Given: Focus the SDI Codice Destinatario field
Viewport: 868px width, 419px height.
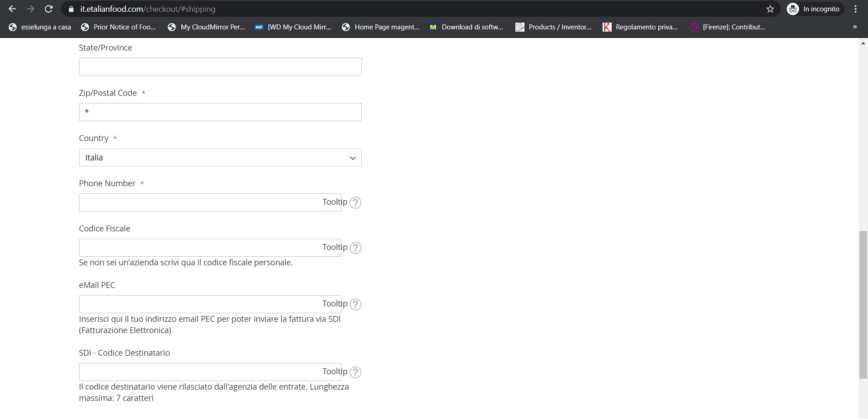Looking at the screenshot, I should click(210, 372).
